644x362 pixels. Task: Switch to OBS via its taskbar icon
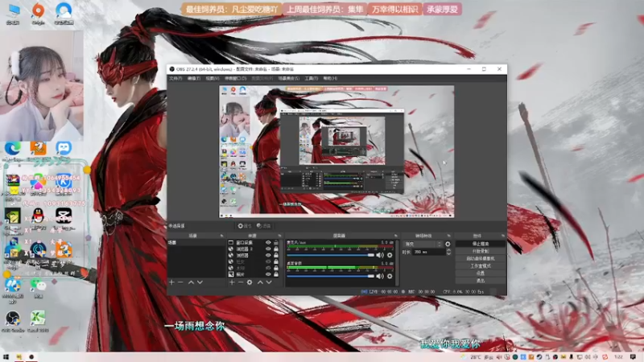[31, 357]
